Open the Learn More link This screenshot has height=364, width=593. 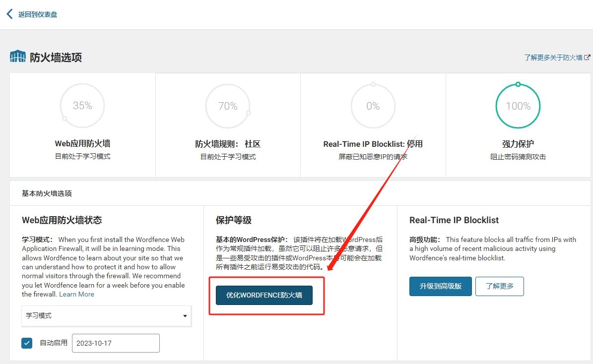point(76,294)
